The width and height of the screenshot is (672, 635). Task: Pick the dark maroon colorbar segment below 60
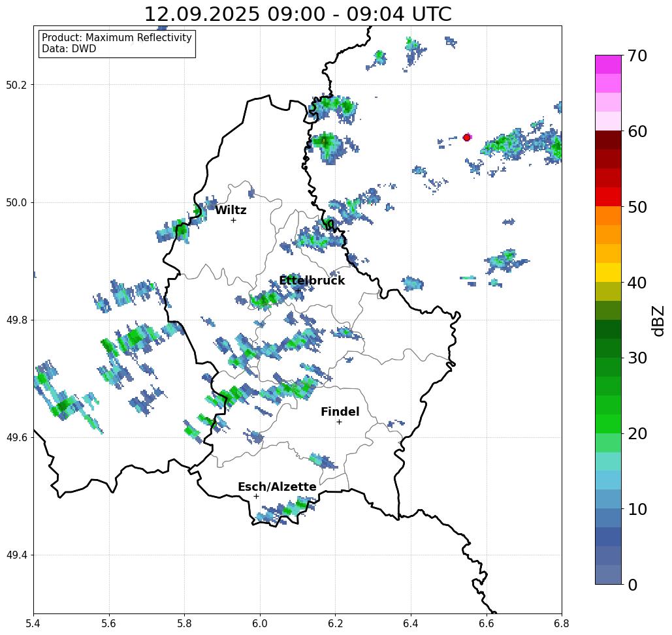click(608, 140)
